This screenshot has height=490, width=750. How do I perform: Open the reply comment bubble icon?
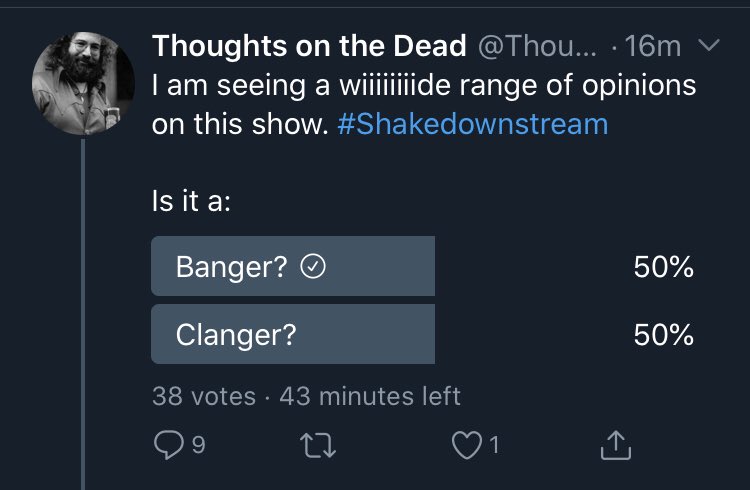pos(168,445)
